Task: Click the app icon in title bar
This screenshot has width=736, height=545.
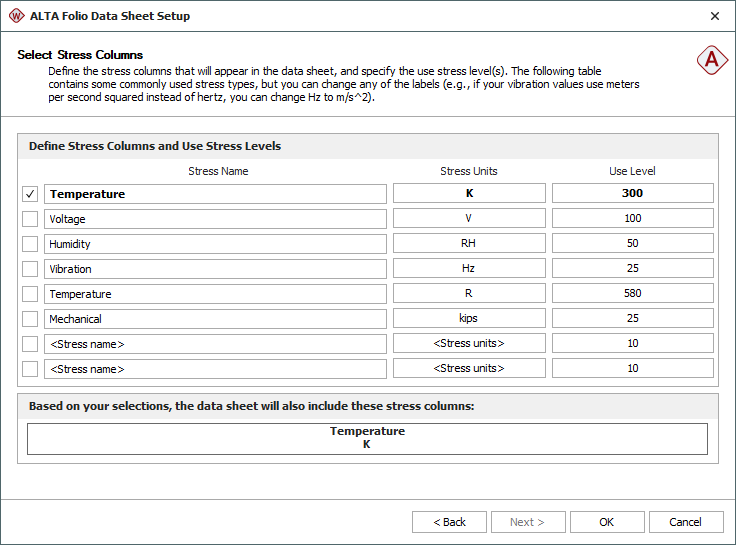Action: [x=16, y=16]
